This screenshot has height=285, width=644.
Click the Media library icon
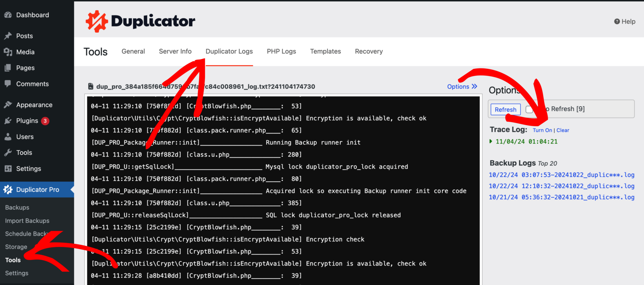coord(8,52)
